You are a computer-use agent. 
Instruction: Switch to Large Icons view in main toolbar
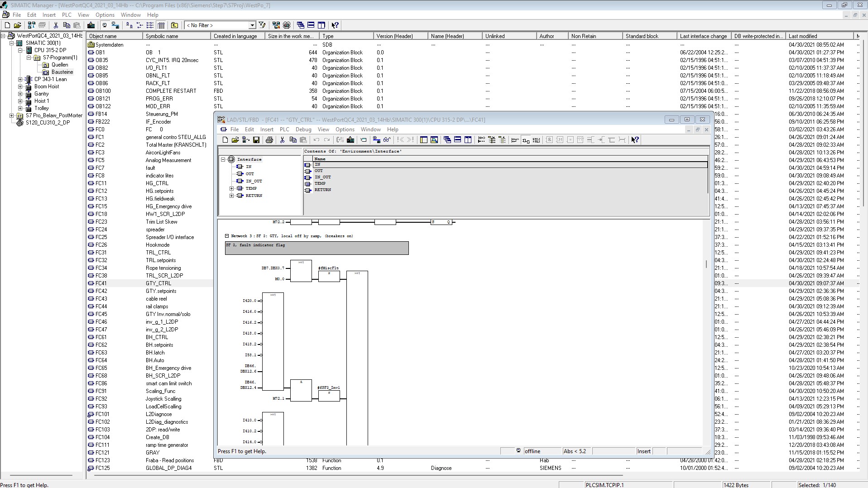tap(129, 25)
